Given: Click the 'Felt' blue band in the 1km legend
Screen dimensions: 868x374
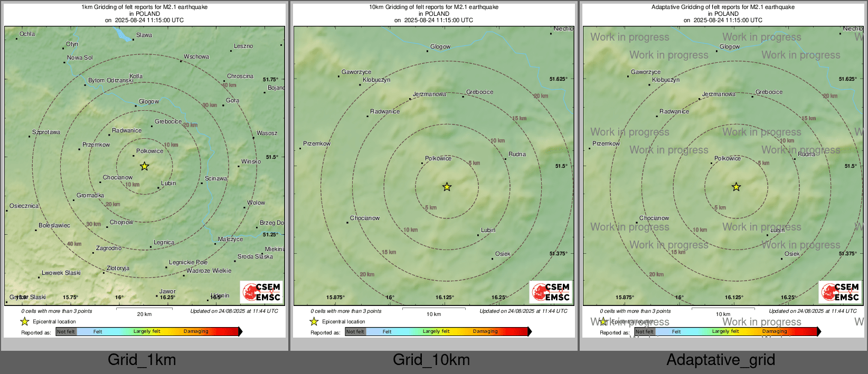Looking at the screenshot, I should coord(98,332).
